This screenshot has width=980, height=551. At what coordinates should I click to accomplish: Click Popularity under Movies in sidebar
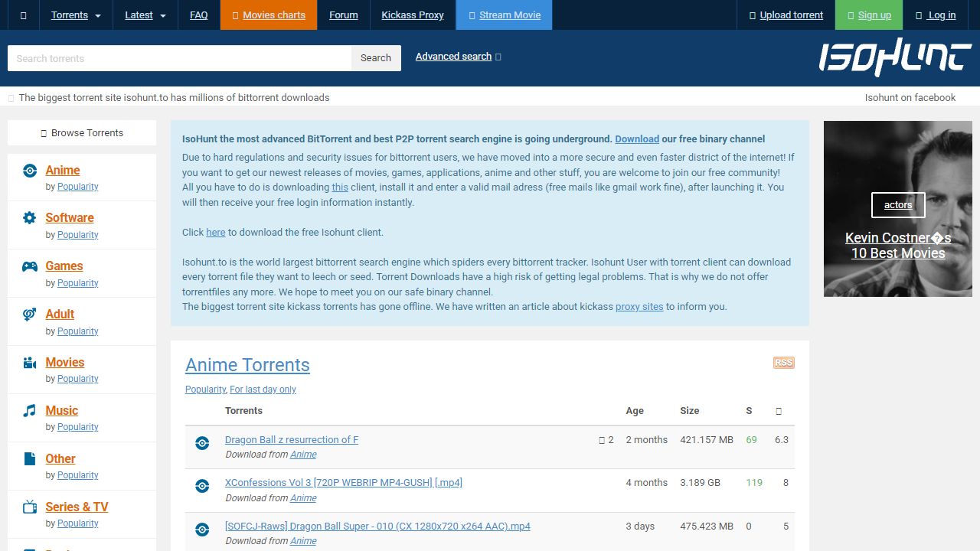78,379
